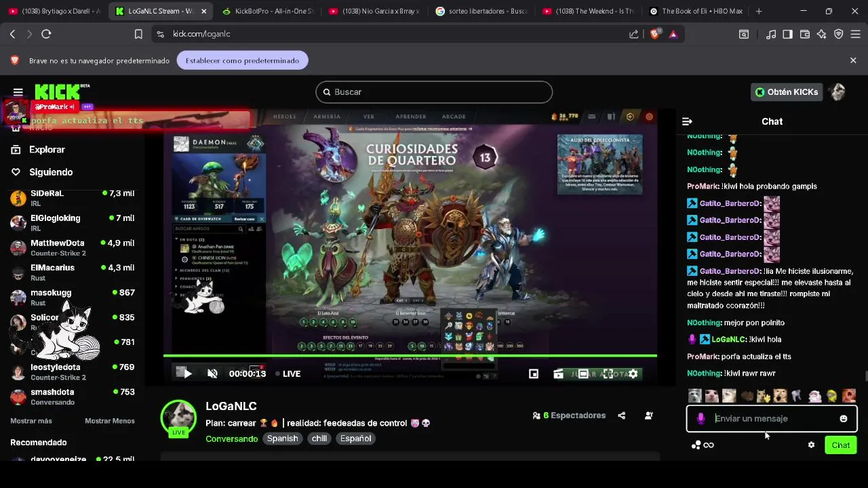Open Brave Rewards triangle icon
The height and width of the screenshot is (488, 868).
pyautogui.click(x=673, y=34)
